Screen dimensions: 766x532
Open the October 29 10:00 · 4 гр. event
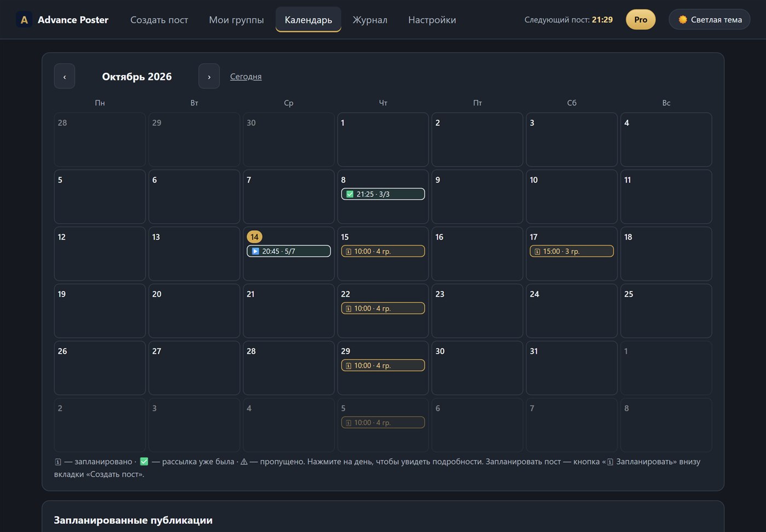pos(383,365)
